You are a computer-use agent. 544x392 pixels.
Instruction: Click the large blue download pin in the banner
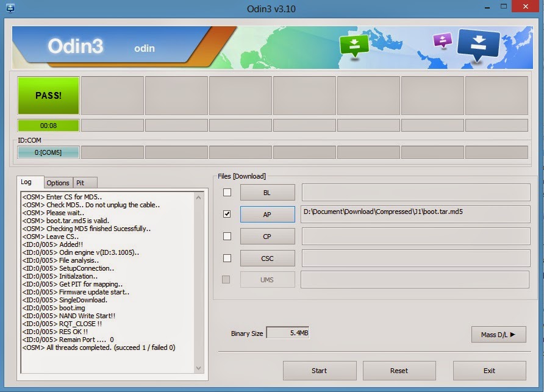pos(478,45)
